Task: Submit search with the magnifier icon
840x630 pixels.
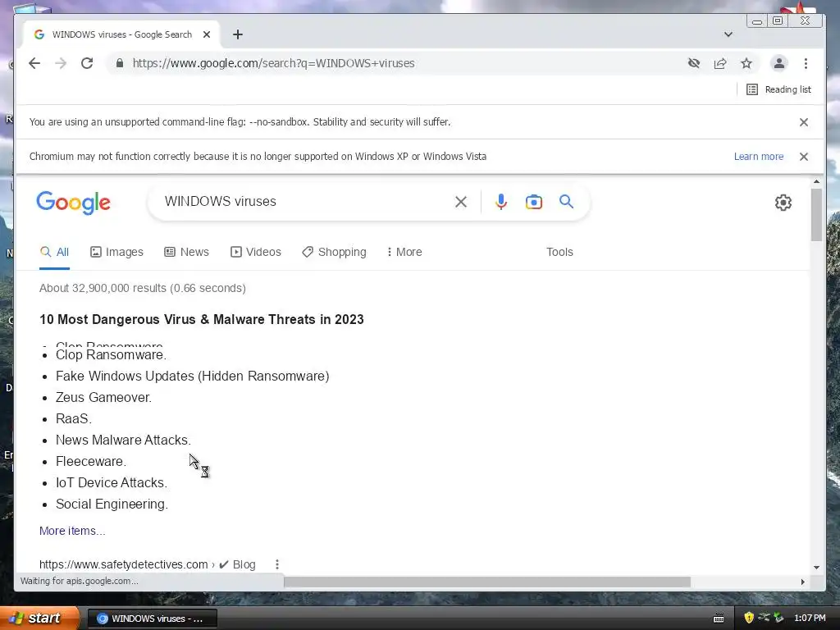Action: coord(566,202)
